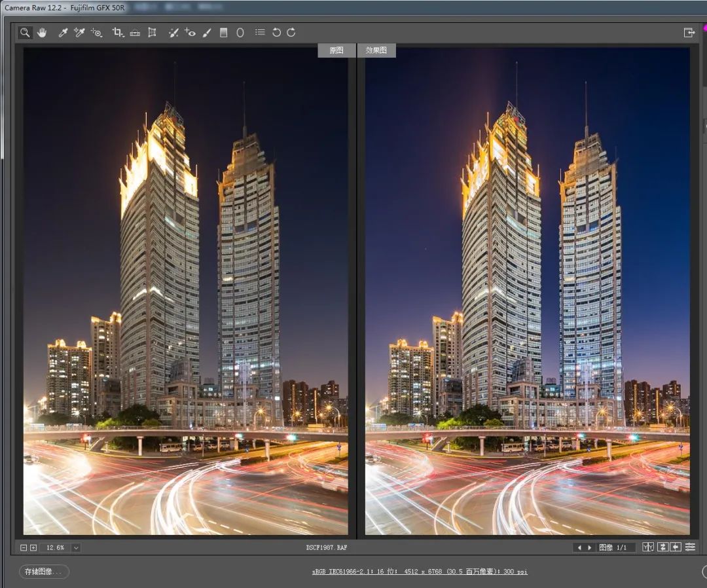
Task: Choose the Red Eye Removal tool
Action: [190, 33]
